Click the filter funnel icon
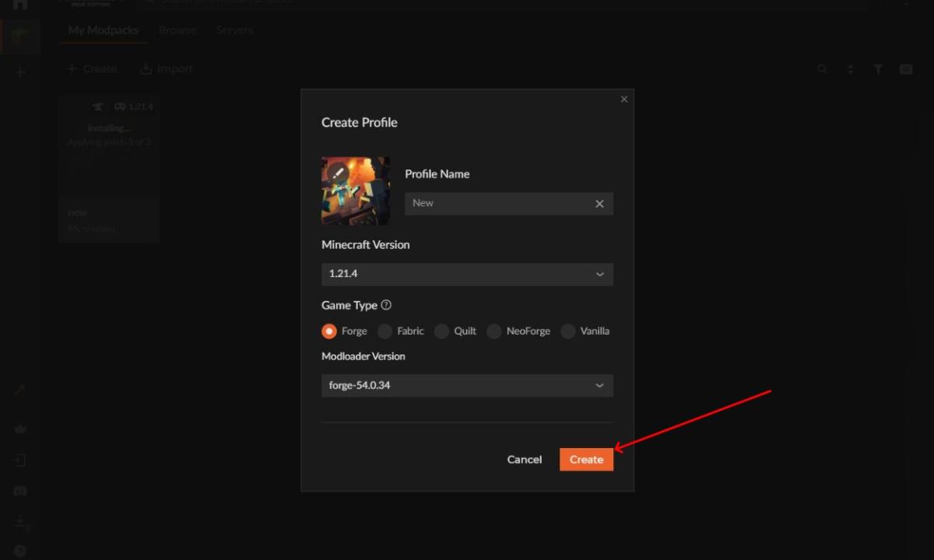The width and height of the screenshot is (934, 560). 878,69
